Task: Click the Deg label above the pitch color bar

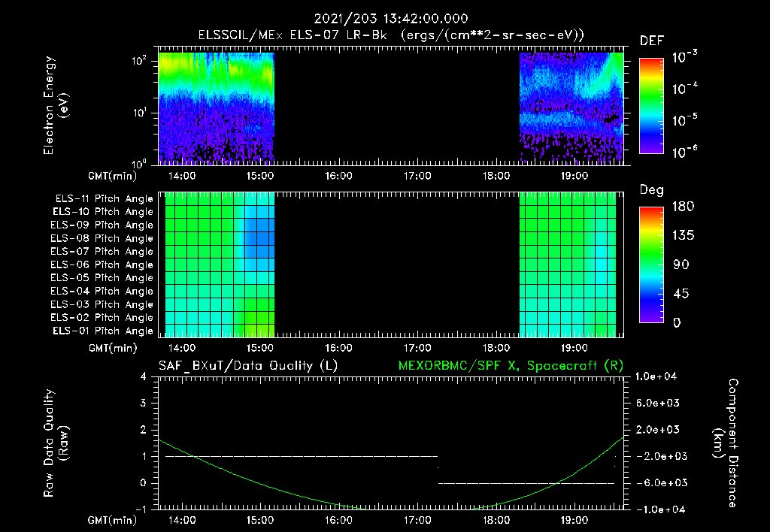Action: 652,190
